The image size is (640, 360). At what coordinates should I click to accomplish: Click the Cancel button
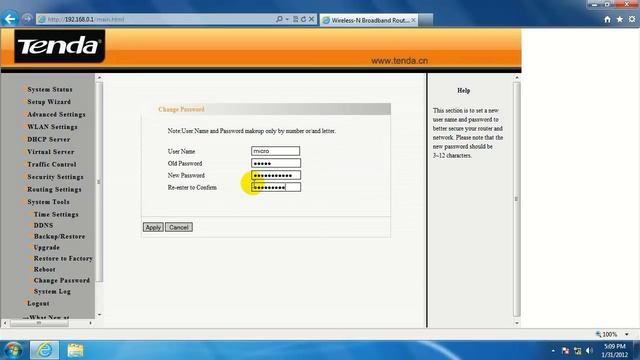tap(179, 227)
